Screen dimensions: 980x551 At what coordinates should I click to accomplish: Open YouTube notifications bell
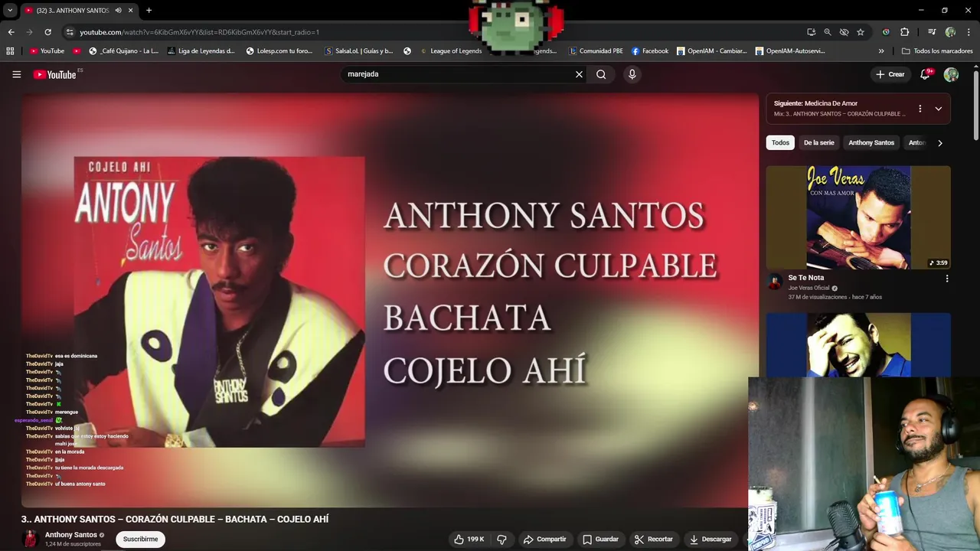coord(925,74)
